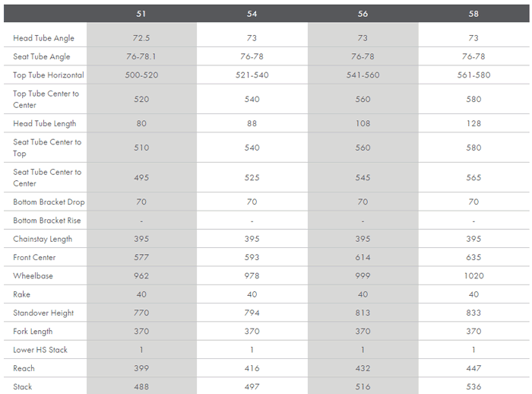The image size is (532, 394).
Task: Click the 541-560 top tube horizontal cell
Action: 363,75
